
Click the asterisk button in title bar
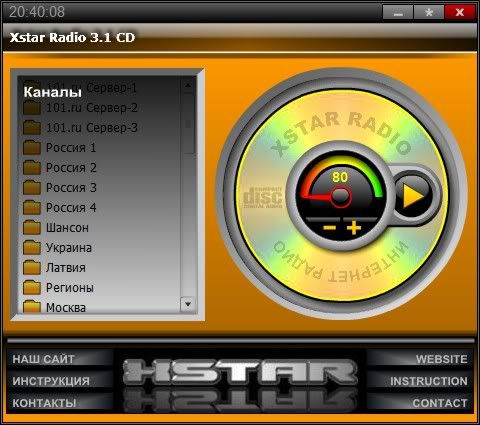429,13
